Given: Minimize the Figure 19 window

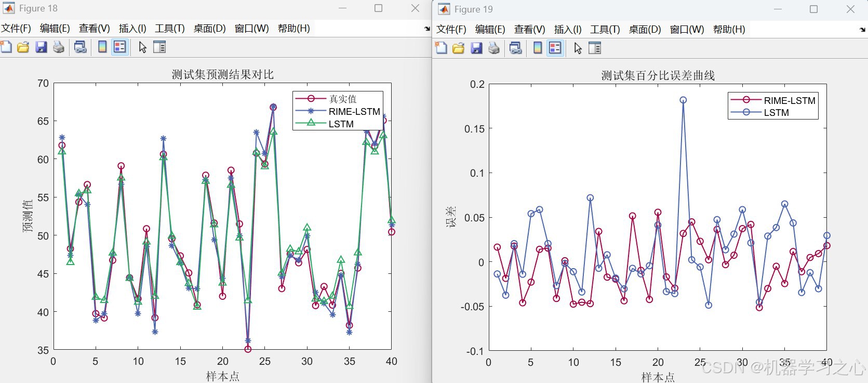Looking at the screenshot, I should coord(778,9).
